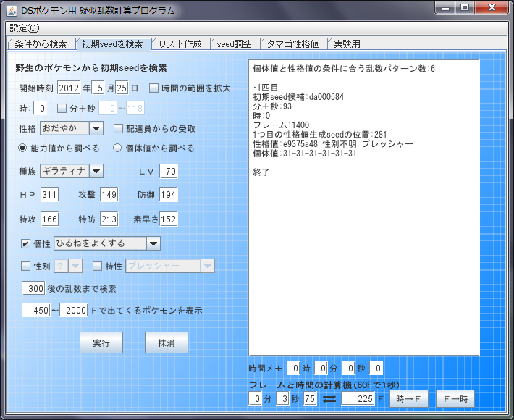This screenshot has height=420, width=514.
Task: Click the calculator 分 field before 分 label
Action: [x=255, y=399]
